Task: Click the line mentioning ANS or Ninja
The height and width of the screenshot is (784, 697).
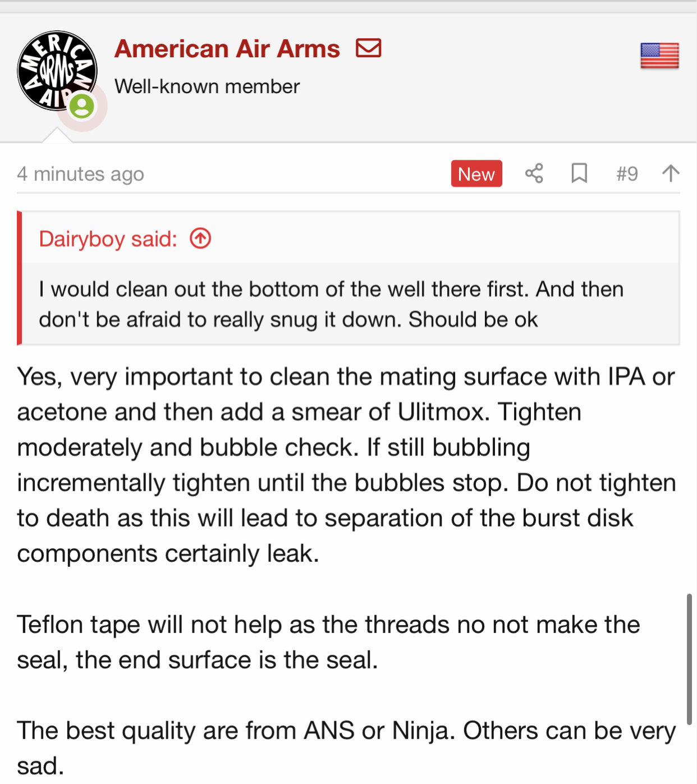Action: (346, 731)
